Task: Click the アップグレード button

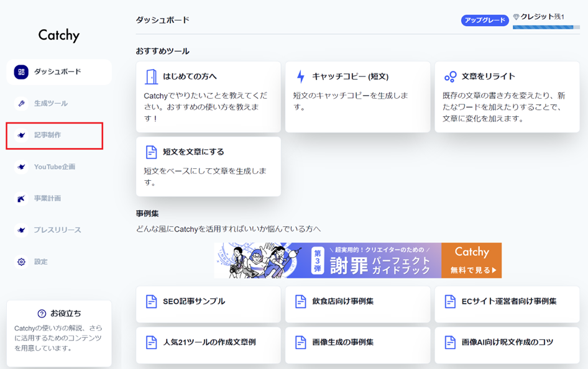Action: tap(485, 20)
